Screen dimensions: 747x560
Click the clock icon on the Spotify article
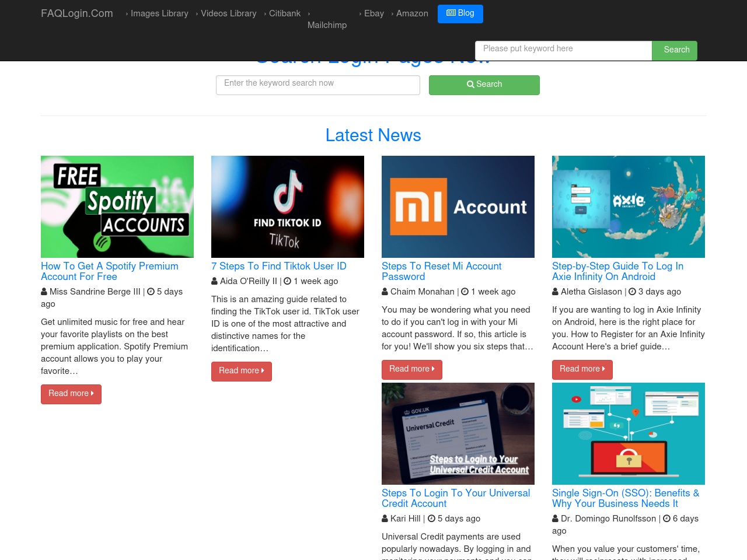coord(151,292)
